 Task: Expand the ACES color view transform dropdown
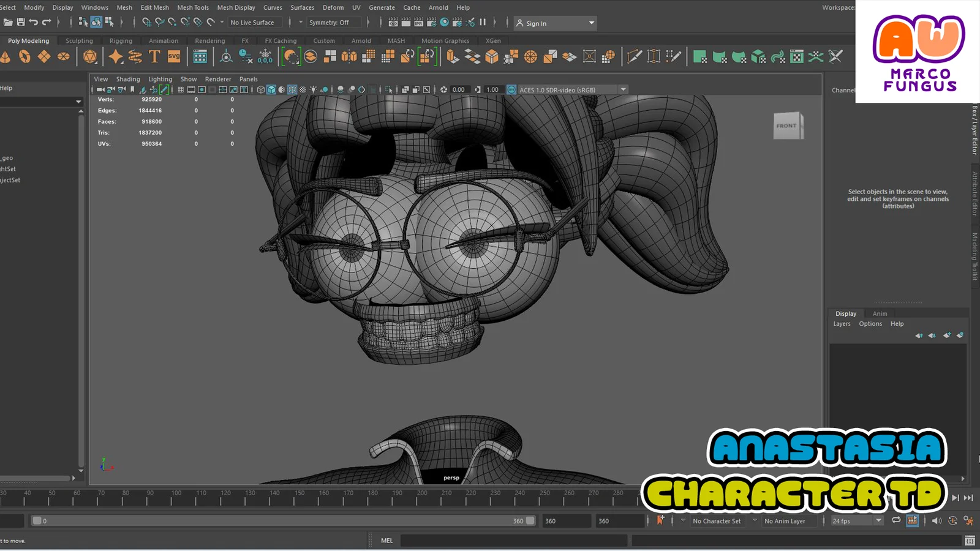coord(624,90)
